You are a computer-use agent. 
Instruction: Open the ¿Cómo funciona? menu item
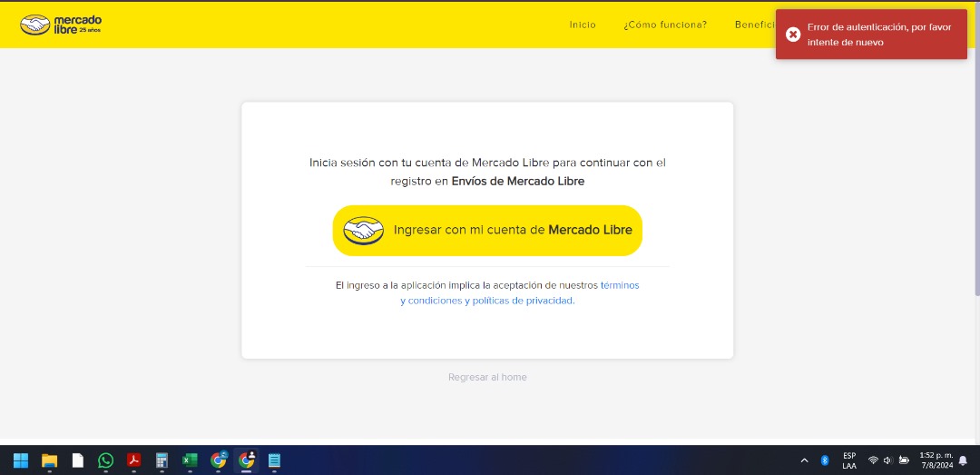tap(665, 25)
